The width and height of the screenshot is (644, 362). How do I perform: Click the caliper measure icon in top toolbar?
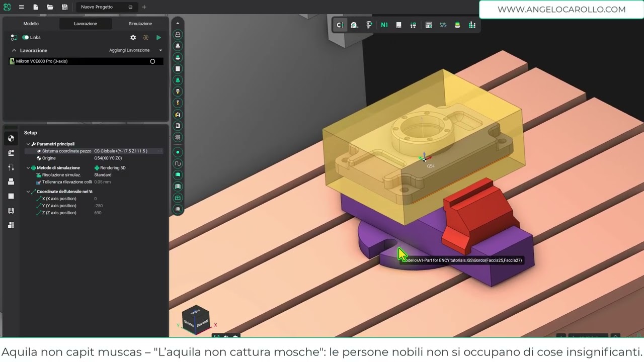tap(369, 25)
